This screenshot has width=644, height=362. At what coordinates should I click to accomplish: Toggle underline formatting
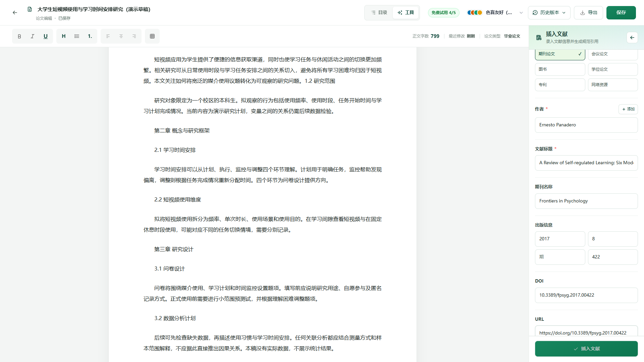[x=46, y=36]
